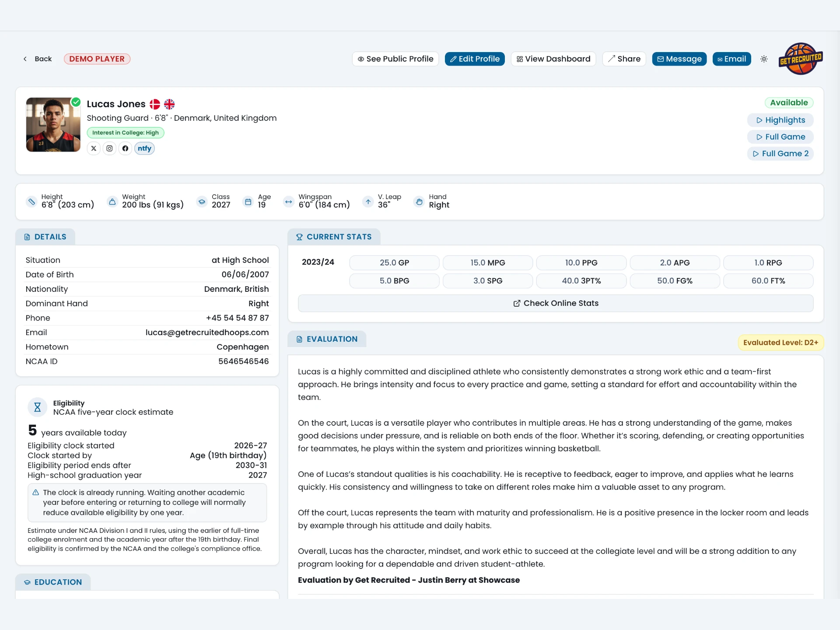Click the email lucas@getrecruitedhoops.com
The height and width of the screenshot is (630, 840).
[x=207, y=332]
